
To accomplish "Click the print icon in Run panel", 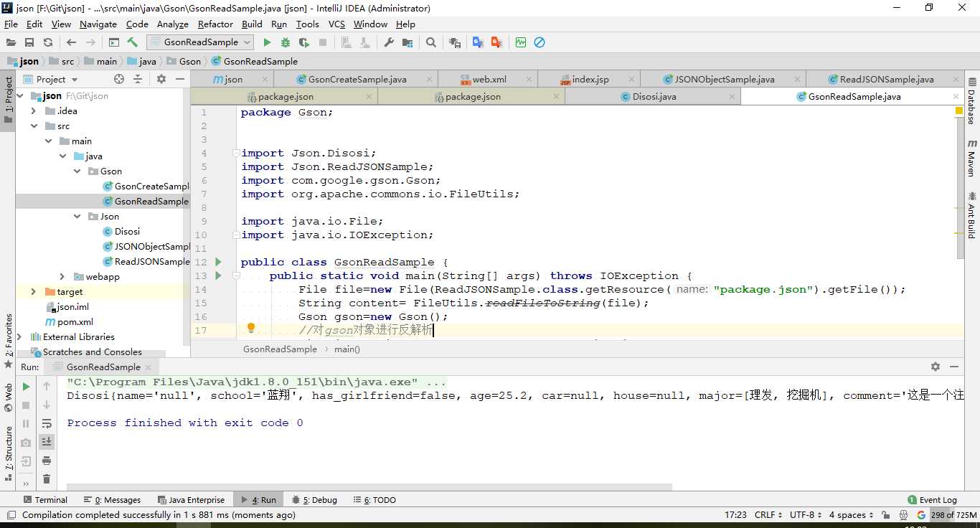I will click(47, 461).
